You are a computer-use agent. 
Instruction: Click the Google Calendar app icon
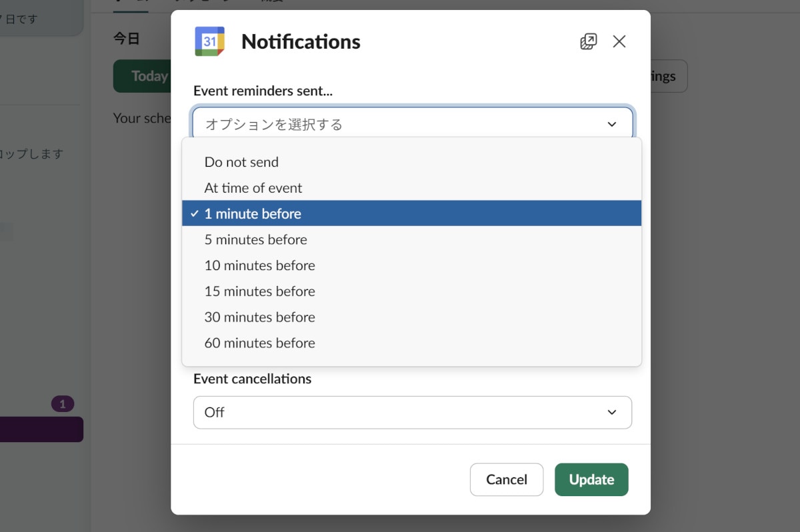[x=209, y=41]
